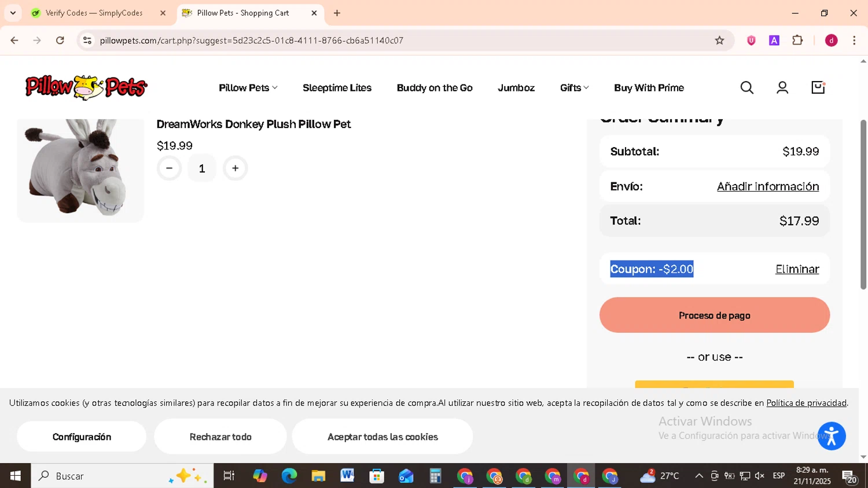
Task: Open Copilot from the taskbar
Action: coord(260,476)
